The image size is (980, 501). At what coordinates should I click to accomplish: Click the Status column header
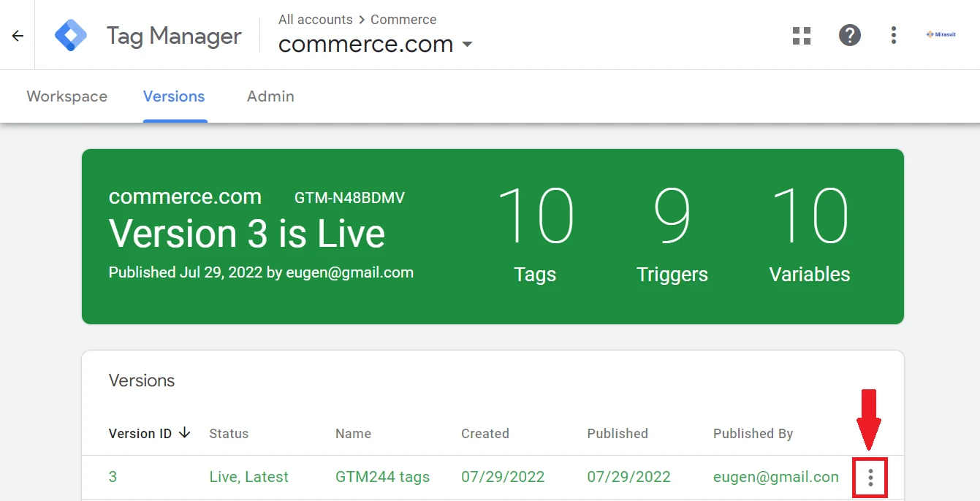tap(229, 434)
